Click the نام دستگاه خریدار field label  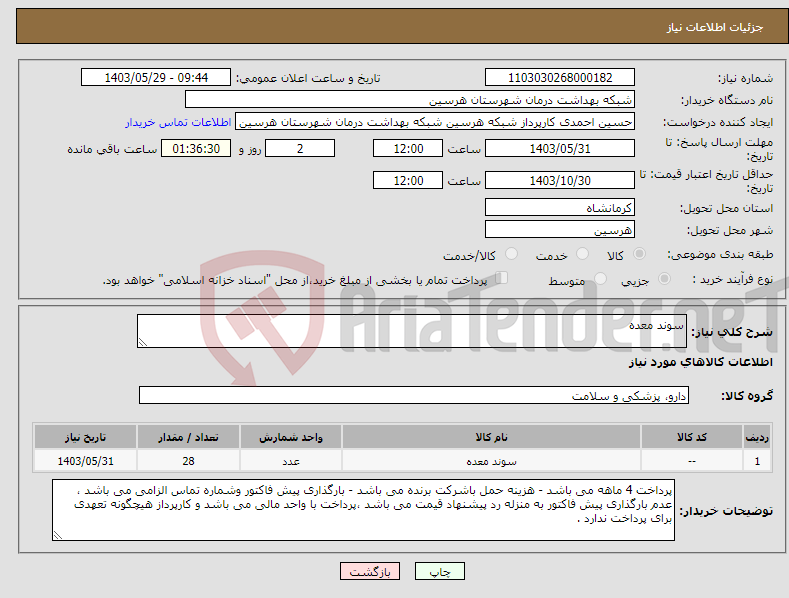pyautogui.click(x=727, y=101)
